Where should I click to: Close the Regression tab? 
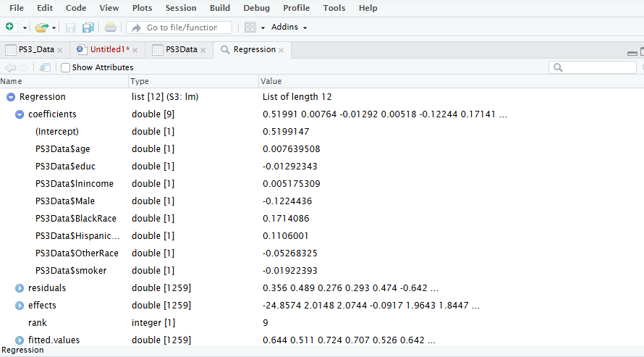coord(281,50)
